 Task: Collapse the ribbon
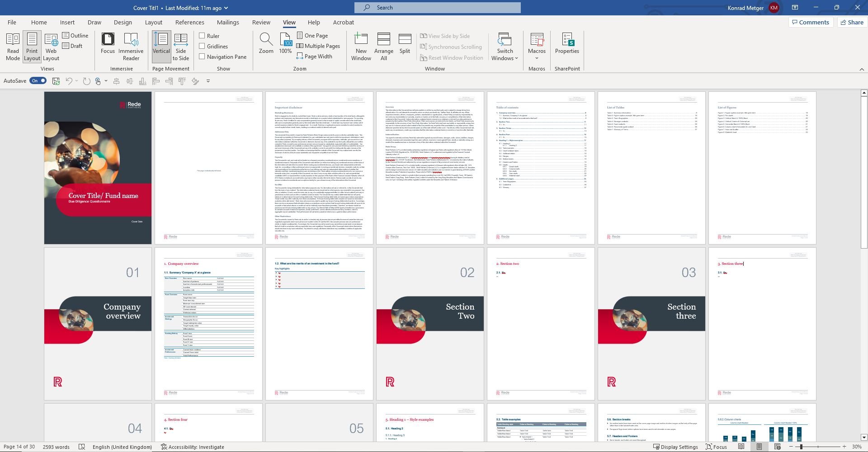click(862, 69)
